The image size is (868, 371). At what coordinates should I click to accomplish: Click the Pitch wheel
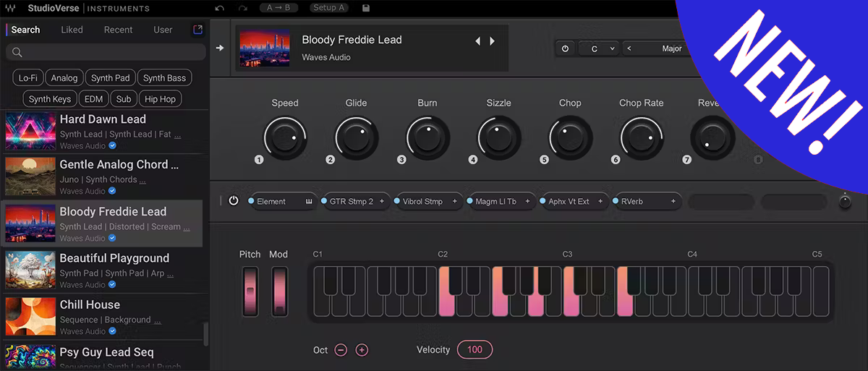pyautogui.click(x=250, y=291)
